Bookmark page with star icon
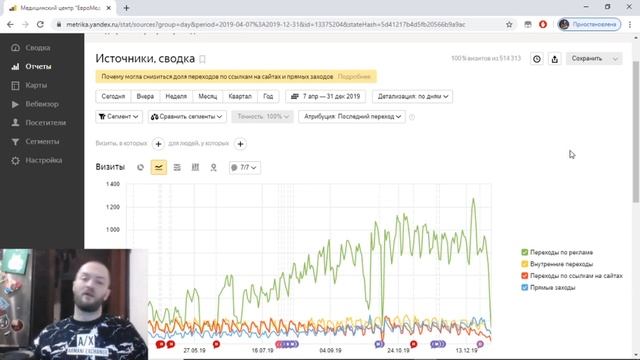This screenshot has width=640, height=360. [x=509, y=24]
